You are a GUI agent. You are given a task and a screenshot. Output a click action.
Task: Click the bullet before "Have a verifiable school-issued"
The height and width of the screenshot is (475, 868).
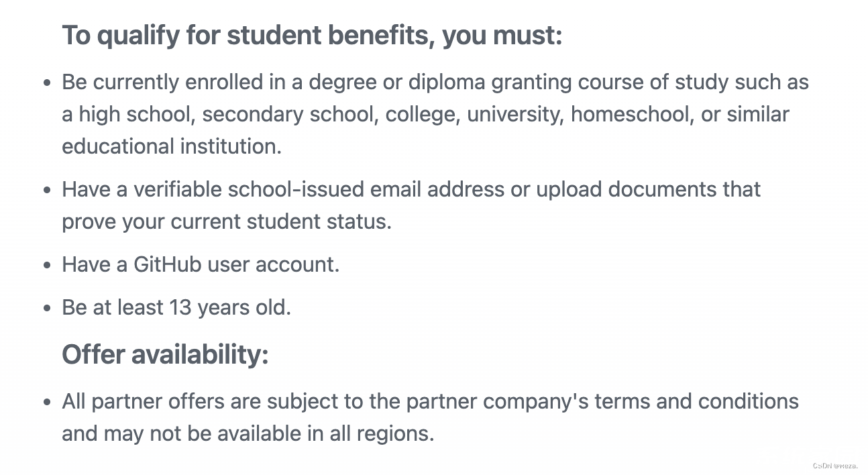tap(46, 190)
